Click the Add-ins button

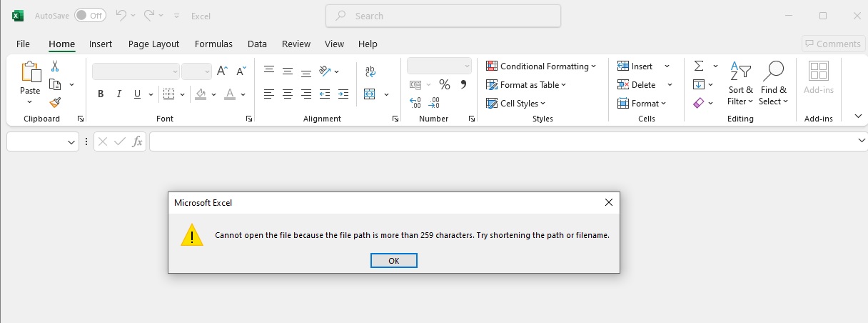tap(818, 78)
